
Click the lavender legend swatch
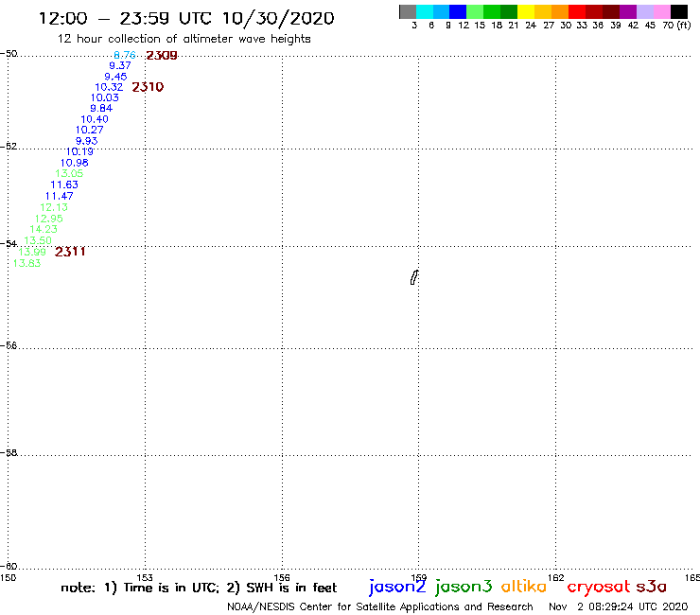click(x=644, y=11)
